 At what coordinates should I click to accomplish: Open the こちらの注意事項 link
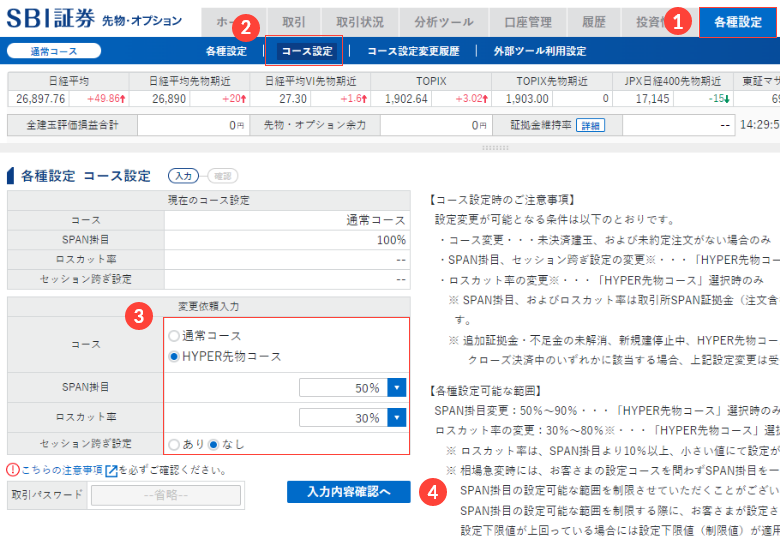click(x=62, y=470)
